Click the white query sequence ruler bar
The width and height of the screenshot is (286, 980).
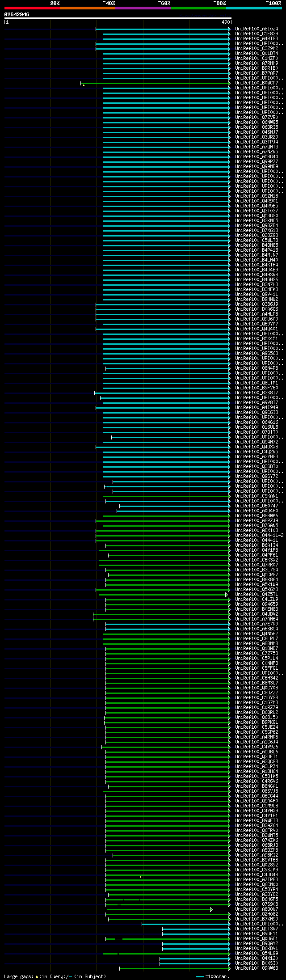(118, 18)
